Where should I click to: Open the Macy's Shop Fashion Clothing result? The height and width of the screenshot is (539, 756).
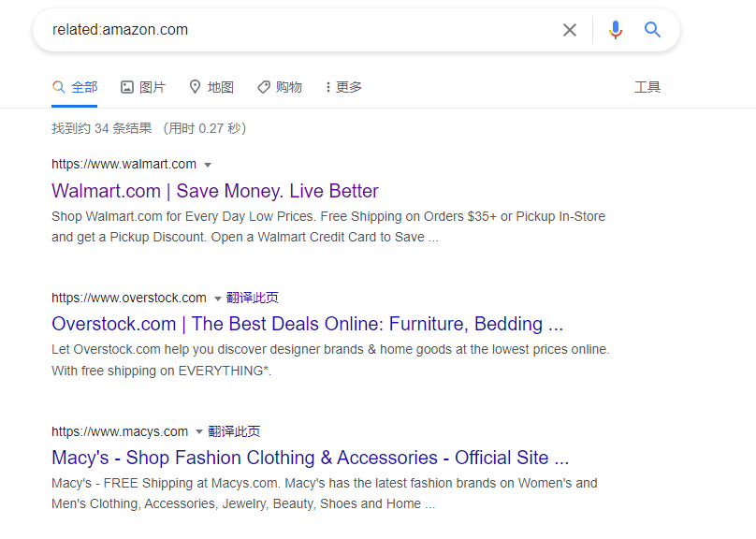tap(310, 458)
